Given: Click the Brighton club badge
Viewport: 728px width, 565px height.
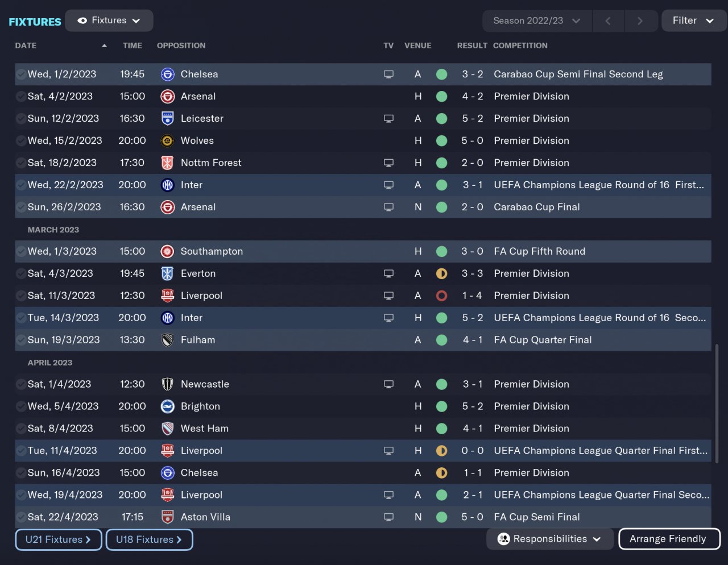Looking at the screenshot, I should (x=167, y=407).
